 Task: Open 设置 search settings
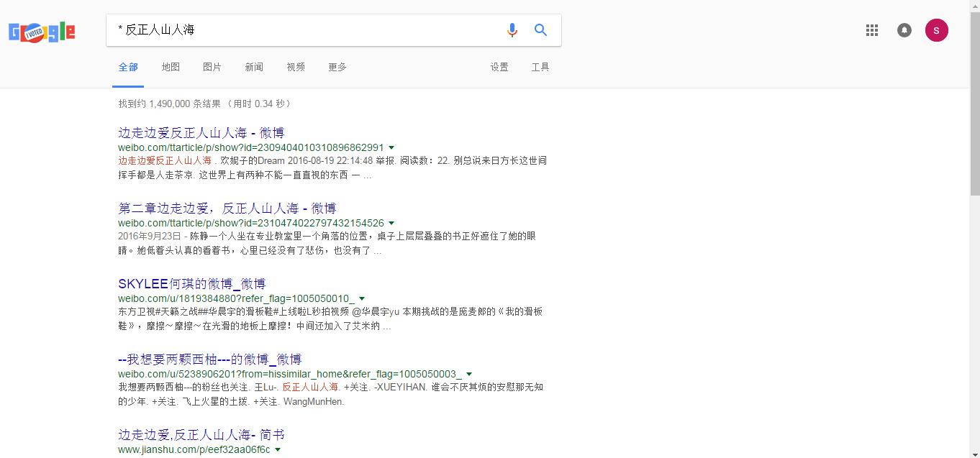coord(499,67)
